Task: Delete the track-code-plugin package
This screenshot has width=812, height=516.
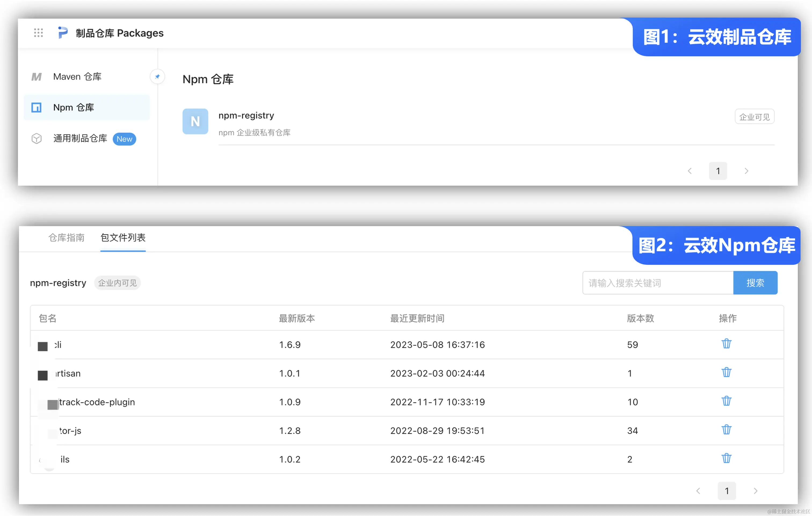Action: (x=726, y=401)
